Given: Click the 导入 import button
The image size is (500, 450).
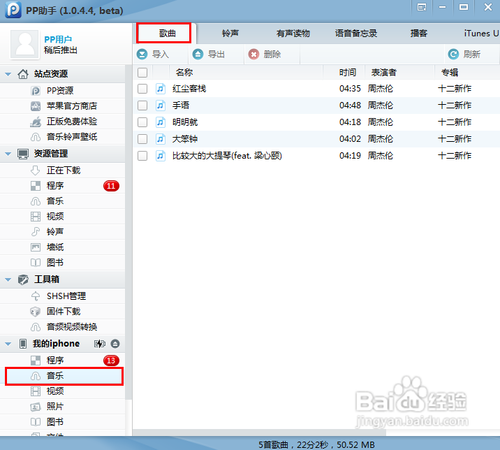Looking at the screenshot, I should 153,54.
